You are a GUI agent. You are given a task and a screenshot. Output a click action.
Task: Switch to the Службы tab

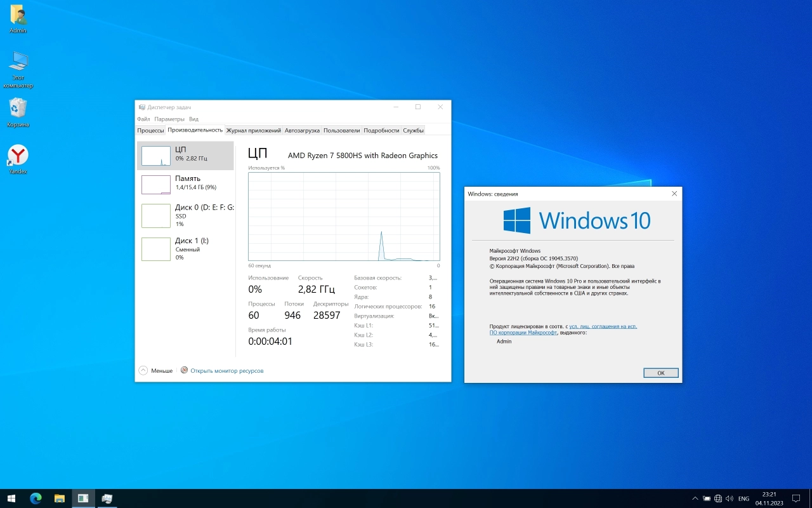[x=413, y=130]
